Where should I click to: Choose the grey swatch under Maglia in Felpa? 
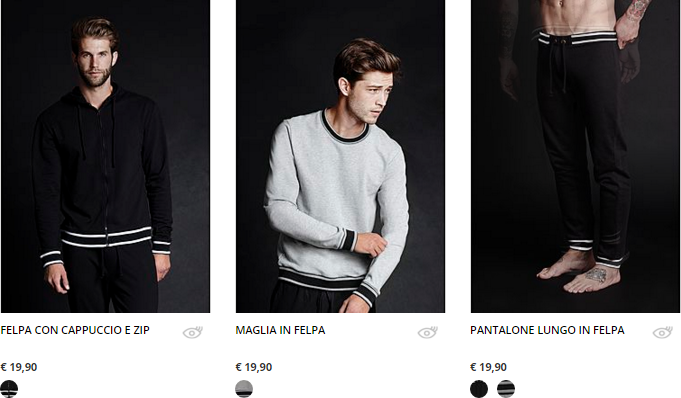pos(244,388)
